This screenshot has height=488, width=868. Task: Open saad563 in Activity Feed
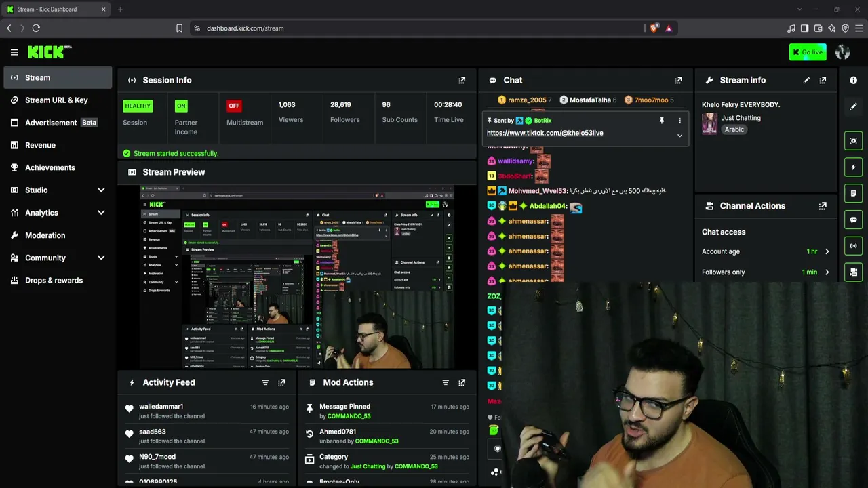pyautogui.click(x=153, y=432)
